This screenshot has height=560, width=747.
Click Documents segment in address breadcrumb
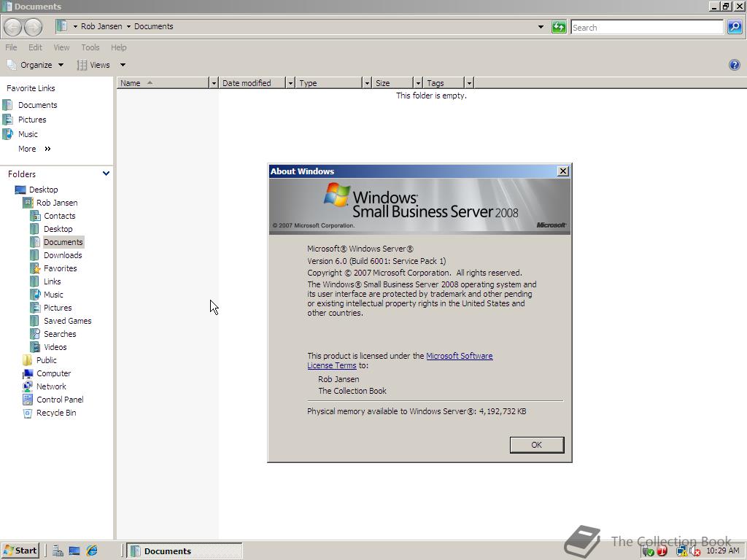(153, 26)
